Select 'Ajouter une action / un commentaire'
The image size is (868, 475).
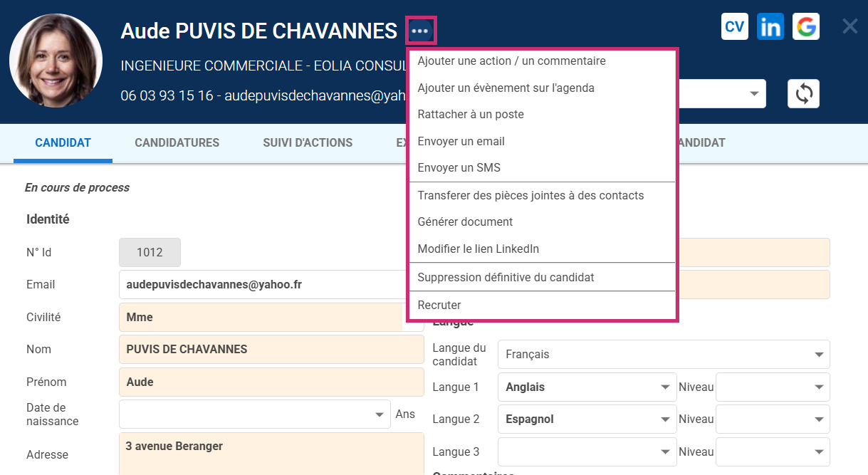click(511, 61)
